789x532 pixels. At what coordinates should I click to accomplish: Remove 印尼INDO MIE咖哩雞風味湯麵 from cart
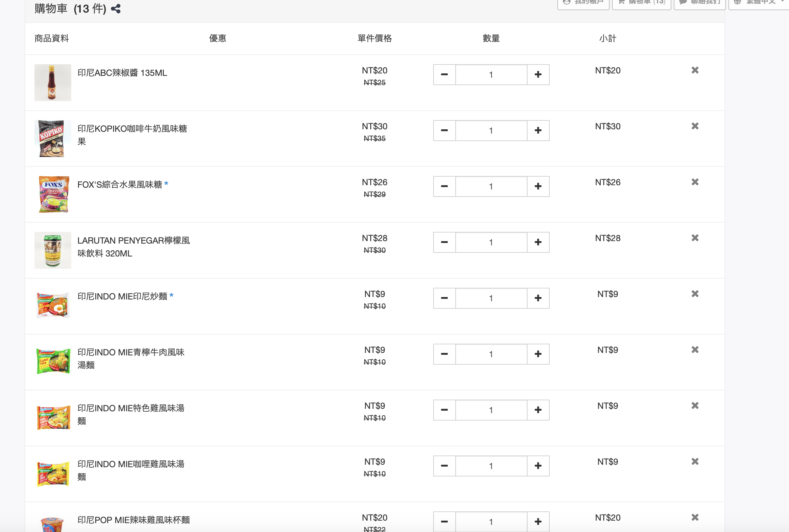pyautogui.click(x=695, y=461)
